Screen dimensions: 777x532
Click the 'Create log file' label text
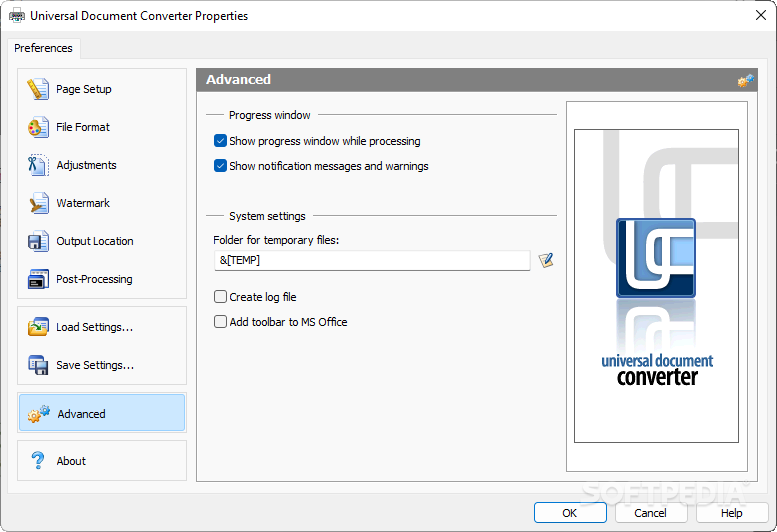pos(263,297)
